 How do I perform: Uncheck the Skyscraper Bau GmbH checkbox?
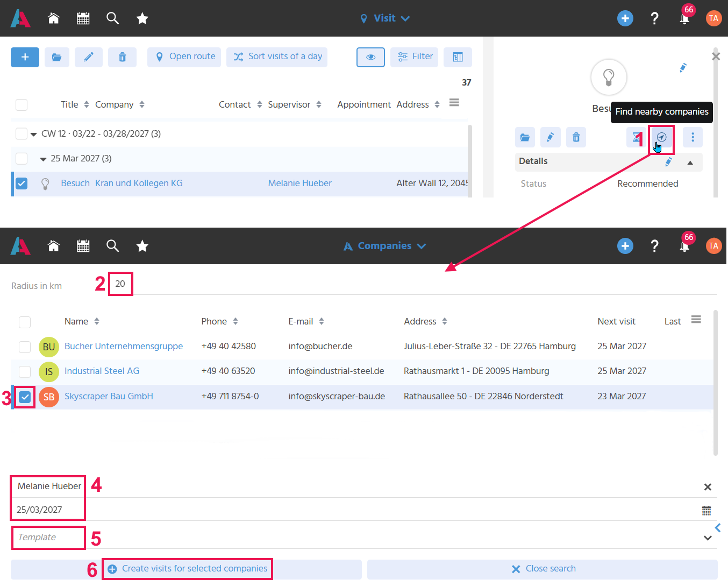(25, 397)
